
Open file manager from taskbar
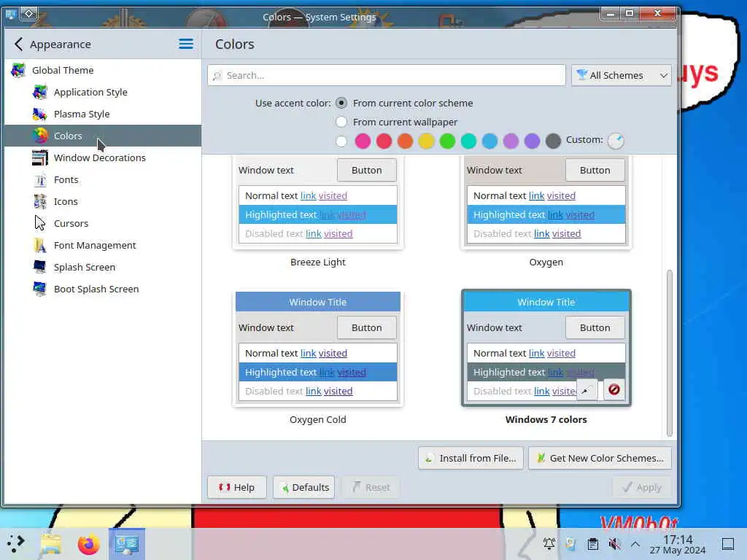pyautogui.click(x=51, y=543)
